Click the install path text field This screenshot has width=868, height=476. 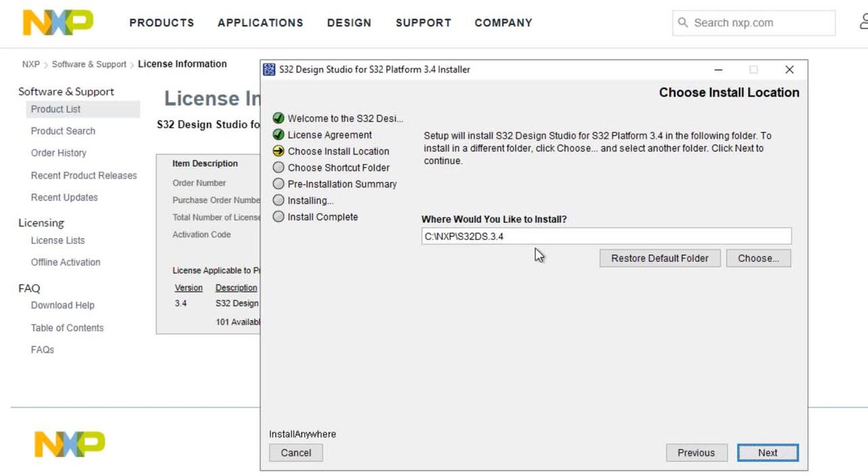point(606,236)
